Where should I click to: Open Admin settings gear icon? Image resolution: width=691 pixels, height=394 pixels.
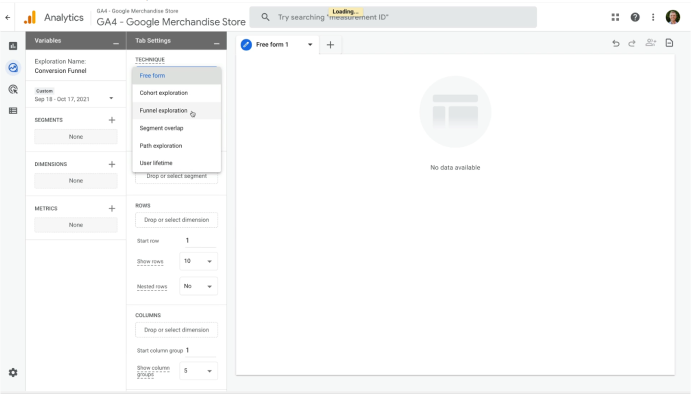coord(13,372)
